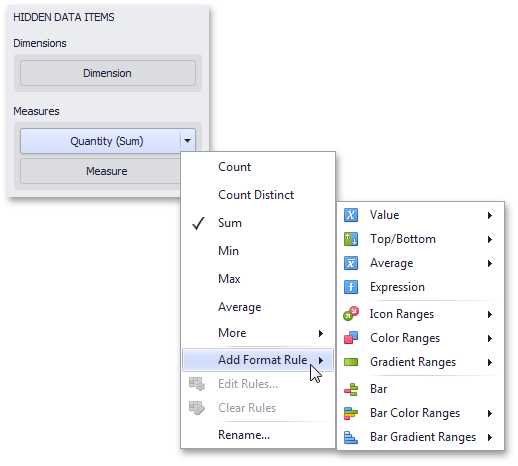
Task: Click the green Gradient Ranges icon
Action: [351, 362]
